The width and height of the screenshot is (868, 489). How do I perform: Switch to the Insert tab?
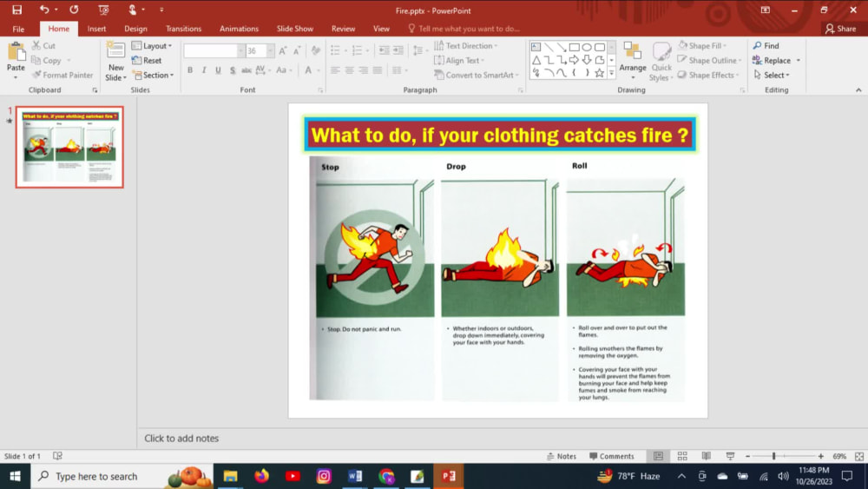[96, 29]
